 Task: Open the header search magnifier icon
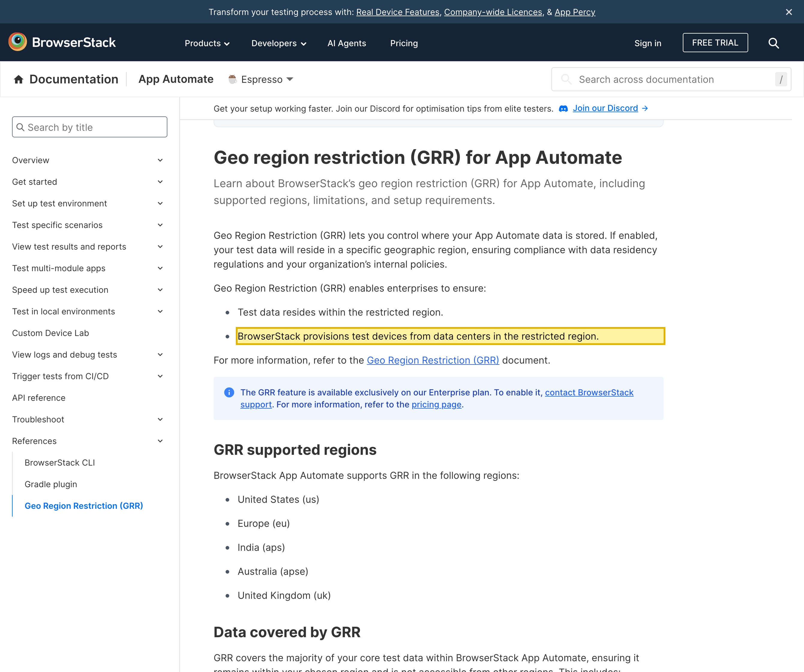click(773, 43)
